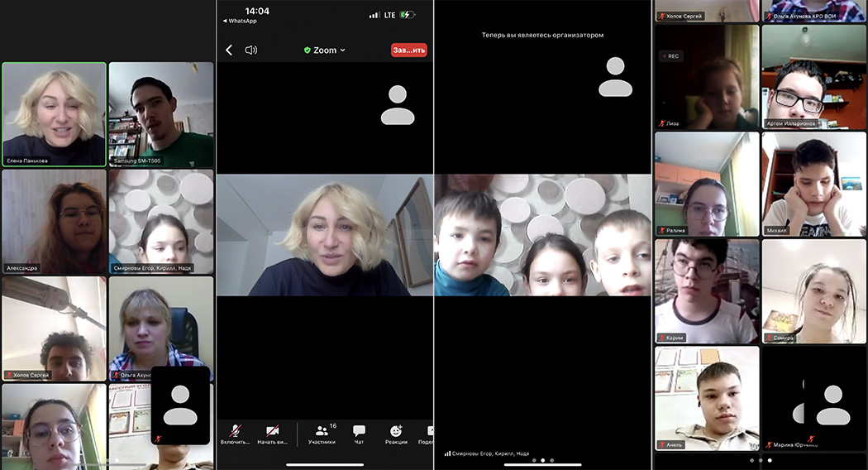The height and width of the screenshot is (470, 868).
Task: Select the Ралина video tile
Action: point(707,184)
